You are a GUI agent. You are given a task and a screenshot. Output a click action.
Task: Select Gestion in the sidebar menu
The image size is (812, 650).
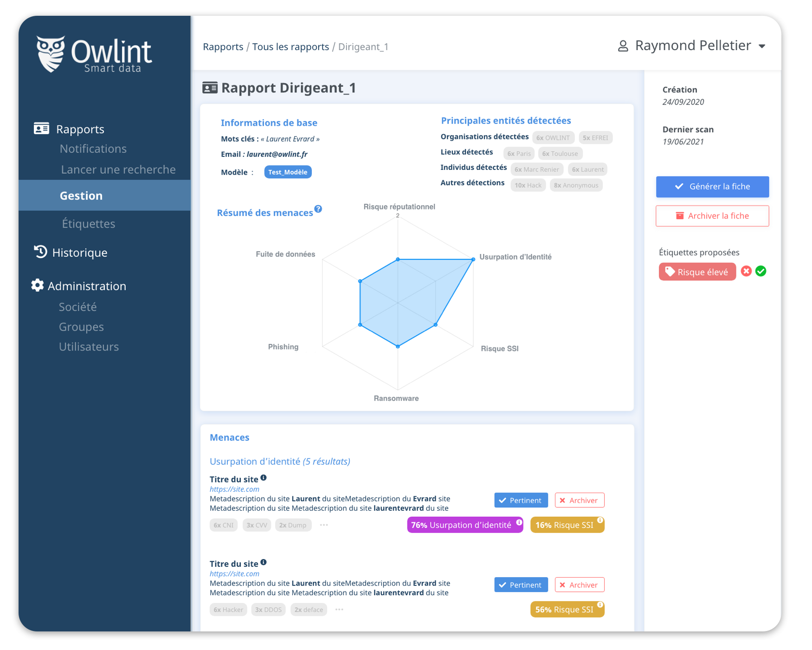pos(81,195)
